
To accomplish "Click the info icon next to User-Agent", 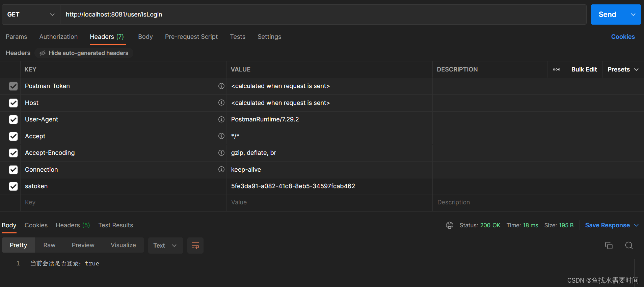I will 221,119.
